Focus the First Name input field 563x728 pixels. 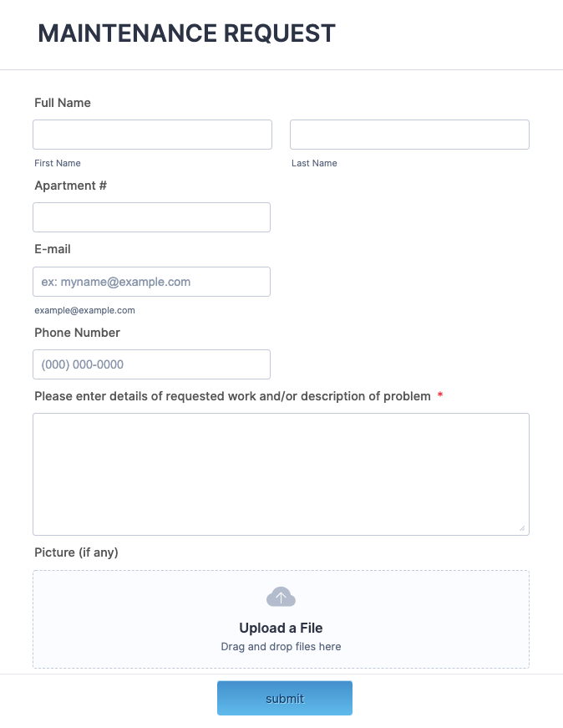(x=152, y=135)
